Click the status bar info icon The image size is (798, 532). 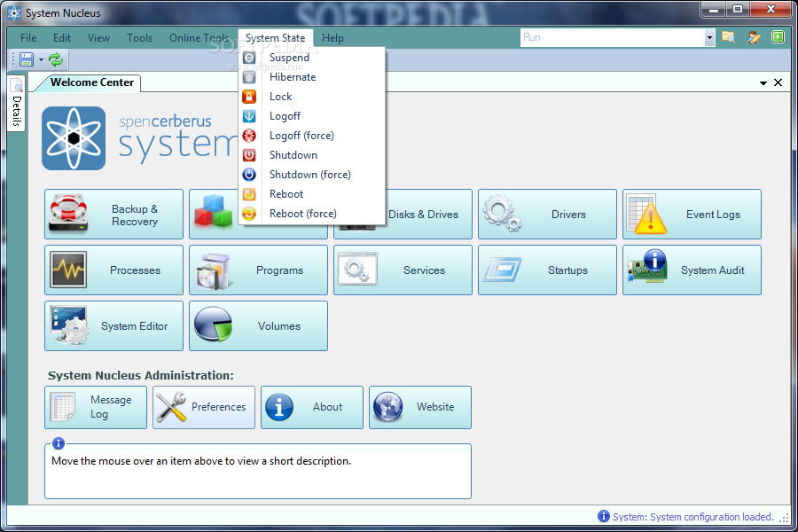tap(604, 516)
